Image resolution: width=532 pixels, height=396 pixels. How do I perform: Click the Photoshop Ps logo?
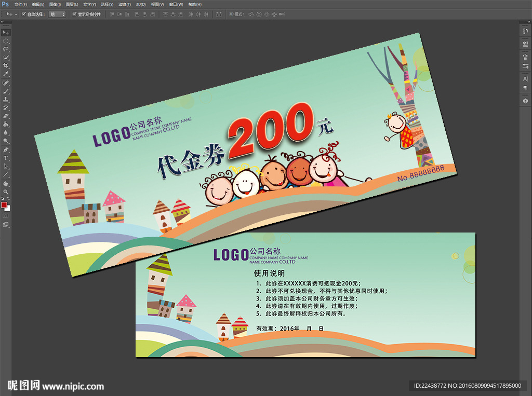(x=5, y=4)
